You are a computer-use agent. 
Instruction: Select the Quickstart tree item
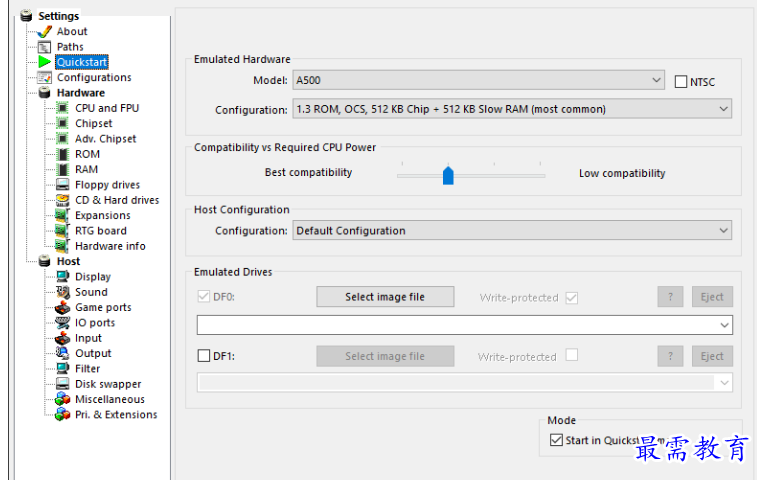(82, 62)
